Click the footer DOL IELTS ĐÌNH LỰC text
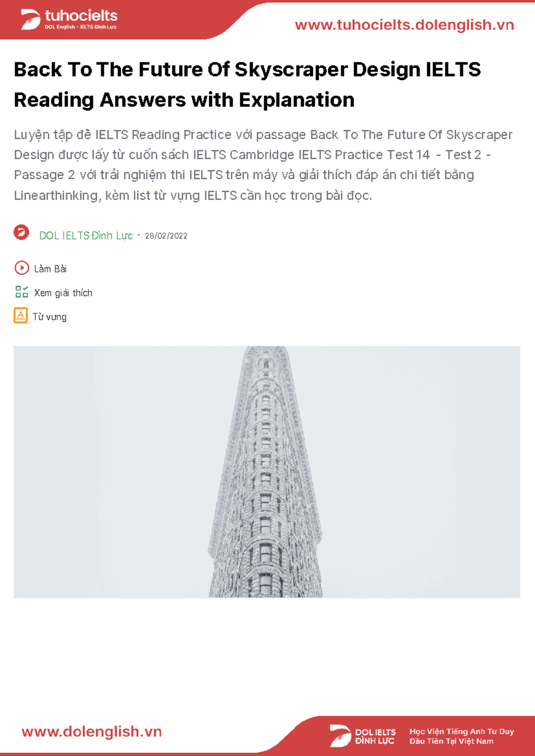Screen dimensions: 535x756 click(375, 736)
